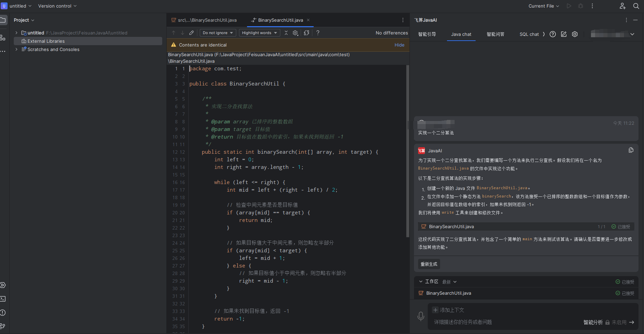Open Search Everywhere magnifier

636,6
